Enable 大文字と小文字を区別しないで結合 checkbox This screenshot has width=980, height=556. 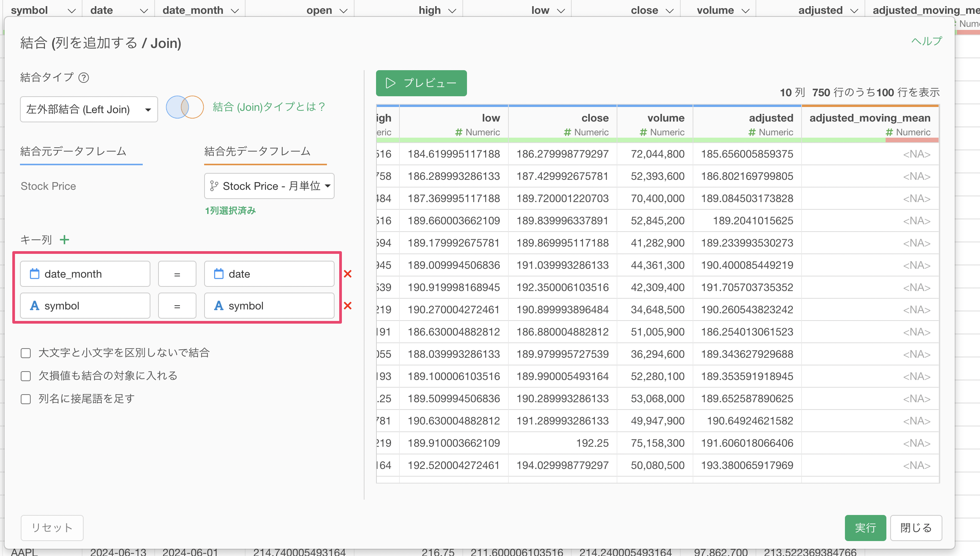click(26, 353)
